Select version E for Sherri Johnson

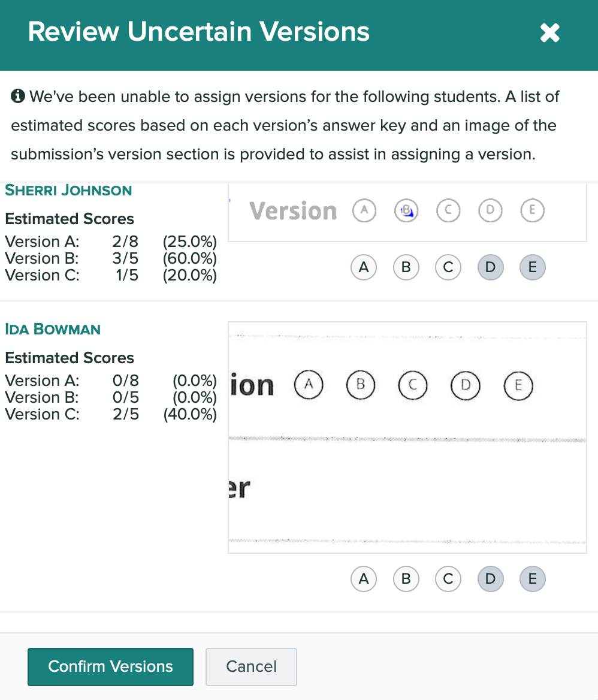tap(532, 267)
